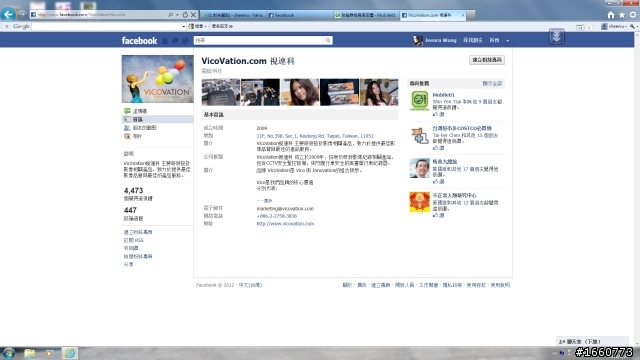Click the Google toolbar search button
Viewport: 640px width, 360px height.
(197, 26)
